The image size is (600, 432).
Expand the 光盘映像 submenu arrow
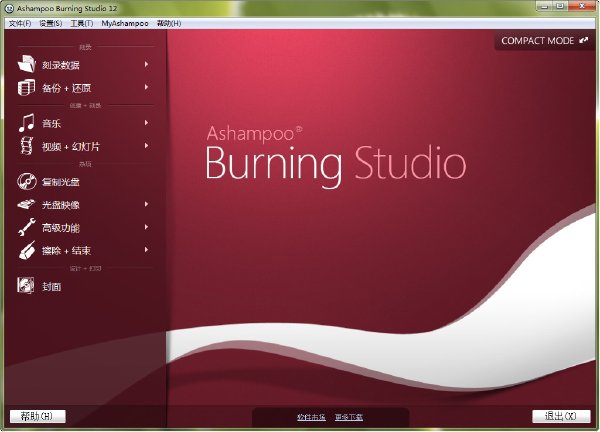pyautogui.click(x=147, y=204)
